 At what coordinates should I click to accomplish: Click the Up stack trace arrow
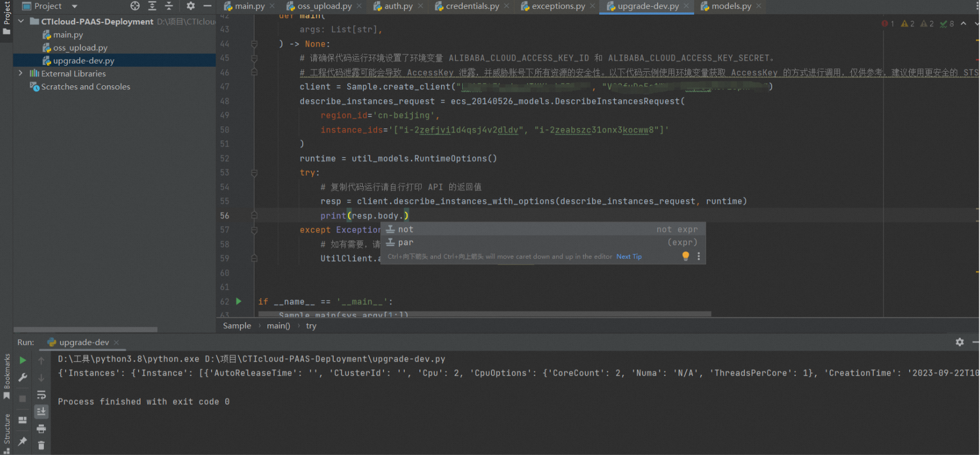[x=42, y=361]
